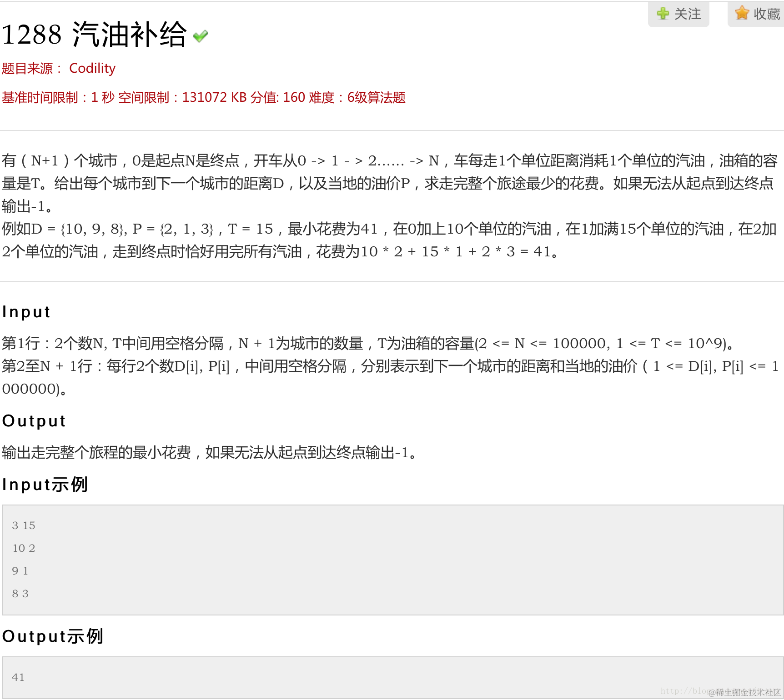Click sample input line 10 2

click(x=24, y=548)
